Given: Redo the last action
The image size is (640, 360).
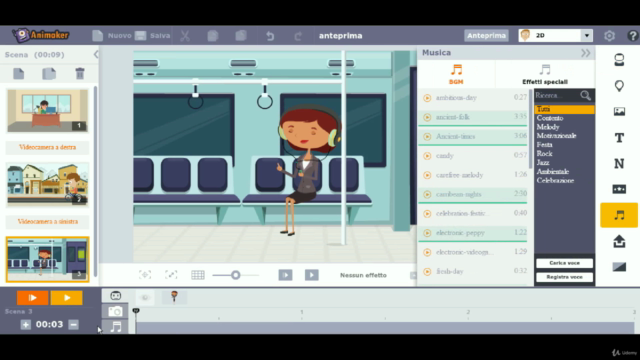Looking at the screenshot, I should 298,36.
